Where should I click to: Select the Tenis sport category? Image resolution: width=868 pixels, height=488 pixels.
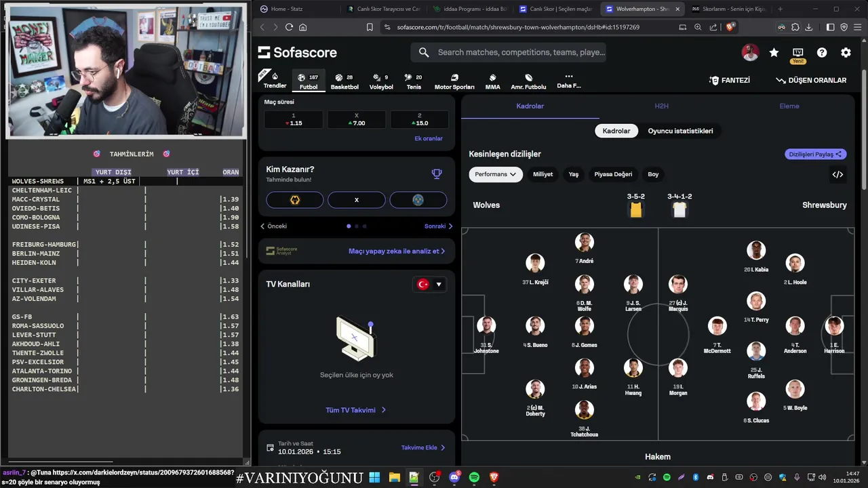pyautogui.click(x=414, y=81)
